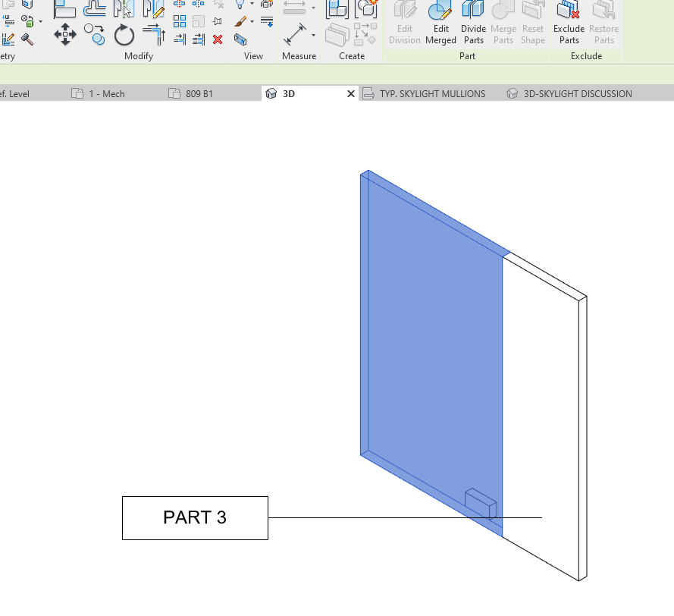This screenshot has height=616, width=674.
Task: Click the Pin icon in Modify panel
Action: (216, 20)
